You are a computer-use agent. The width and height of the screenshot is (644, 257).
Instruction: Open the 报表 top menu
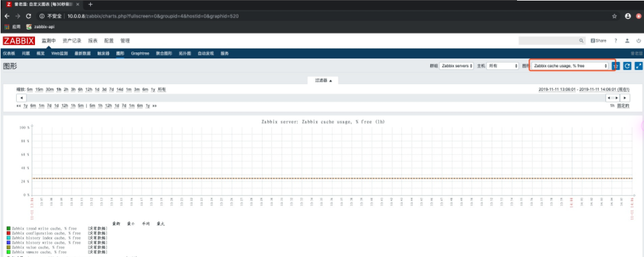93,41
